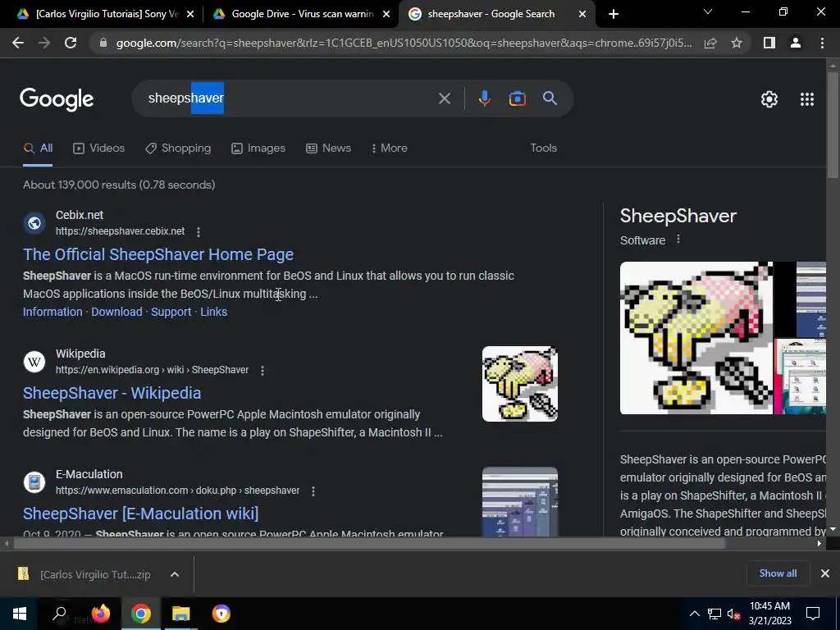Expand the download item options chevron
The height and width of the screenshot is (630, 840).
tap(175, 574)
